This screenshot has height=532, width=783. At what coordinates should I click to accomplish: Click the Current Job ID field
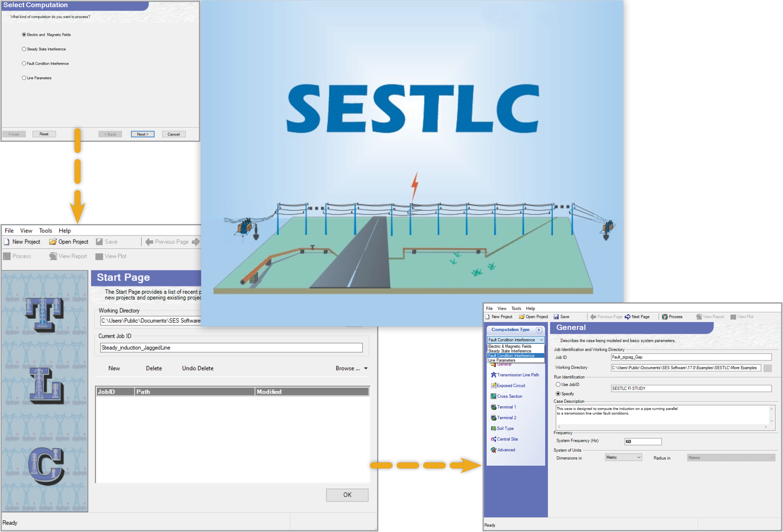[231, 348]
